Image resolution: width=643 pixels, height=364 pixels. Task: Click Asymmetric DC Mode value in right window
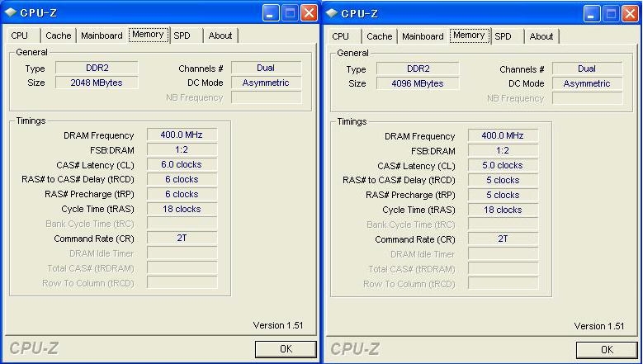click(587, 83)
